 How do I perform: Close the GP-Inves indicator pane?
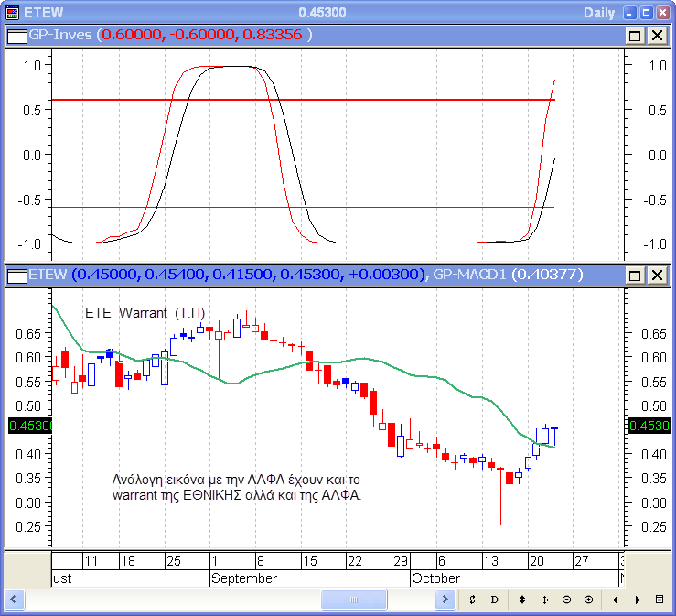click(x=657, y=35)
